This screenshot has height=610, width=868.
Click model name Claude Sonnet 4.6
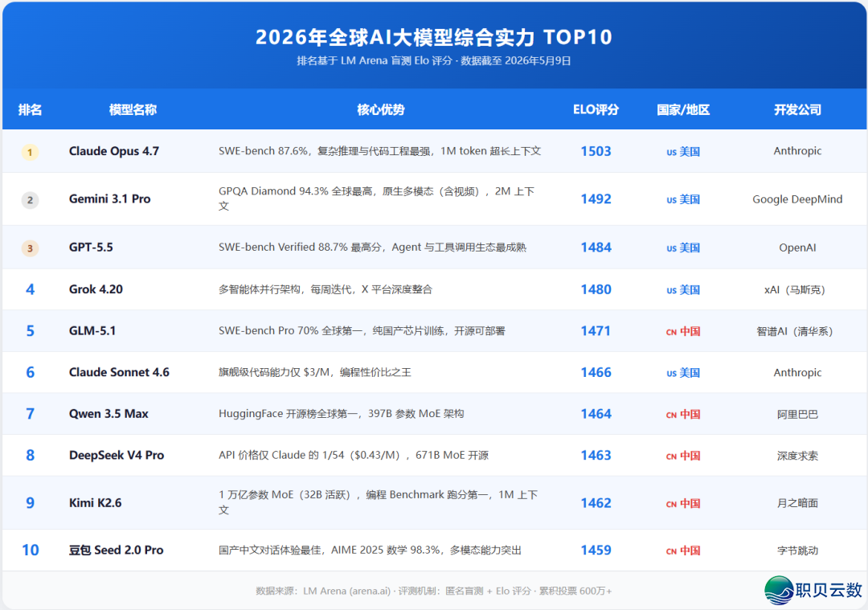pos(119,372)
